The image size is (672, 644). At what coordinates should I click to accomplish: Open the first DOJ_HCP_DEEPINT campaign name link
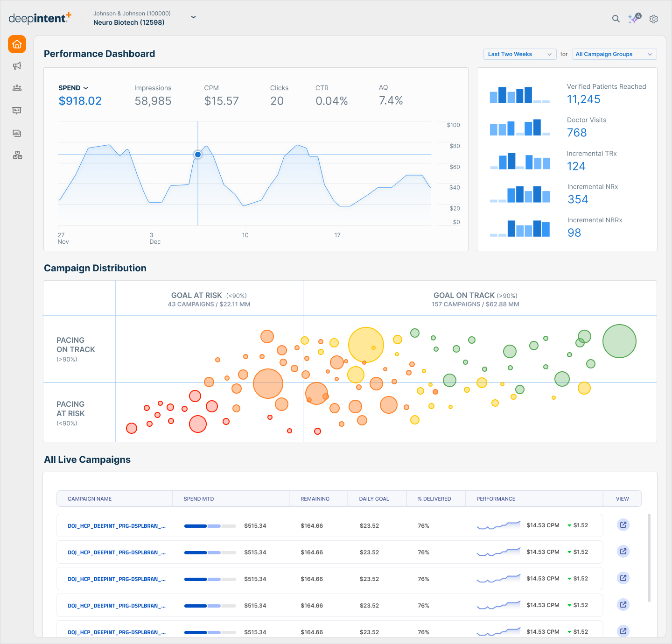click(x=117, y=526)
